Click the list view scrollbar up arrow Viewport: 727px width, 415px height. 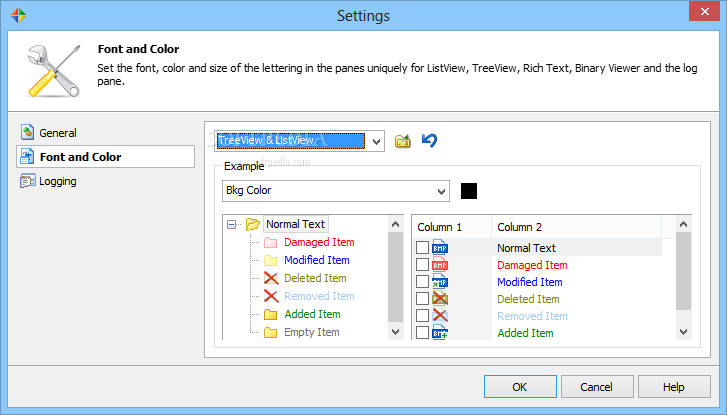click(683, 224)
